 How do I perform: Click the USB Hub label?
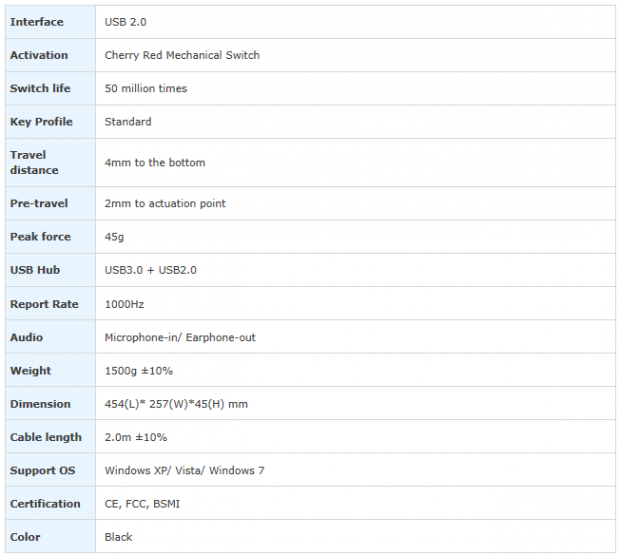tap(34, 270)
